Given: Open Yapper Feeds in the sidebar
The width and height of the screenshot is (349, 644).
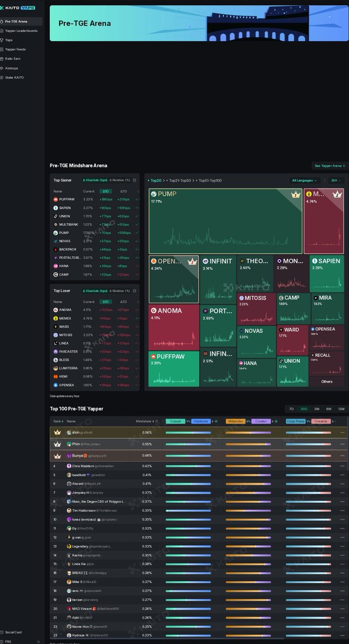Looking at the screenshot, I should point(21,49).
